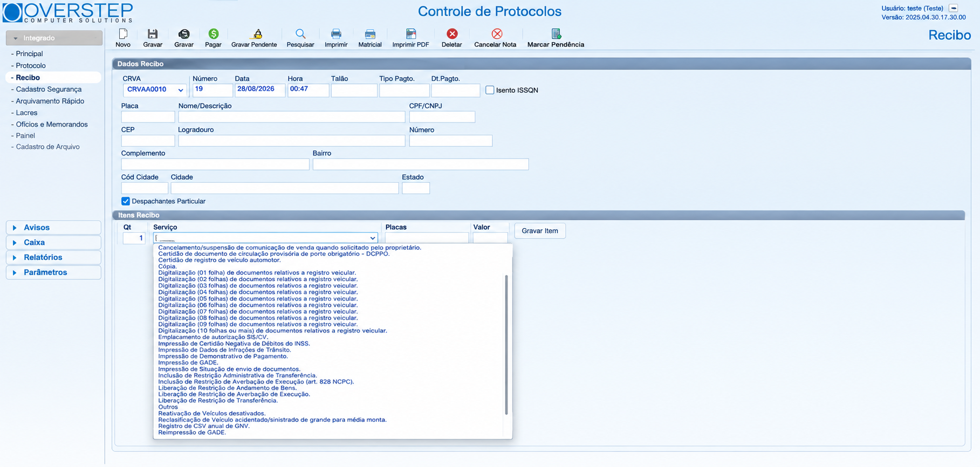Click the Marcar Pendência icon
This screenshot has width=980, height=467.
point(556,34)
